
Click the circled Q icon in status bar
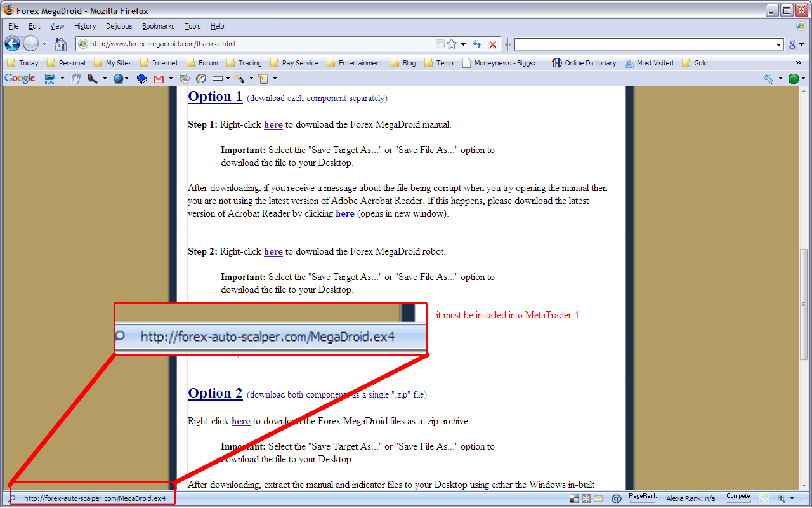615,498
